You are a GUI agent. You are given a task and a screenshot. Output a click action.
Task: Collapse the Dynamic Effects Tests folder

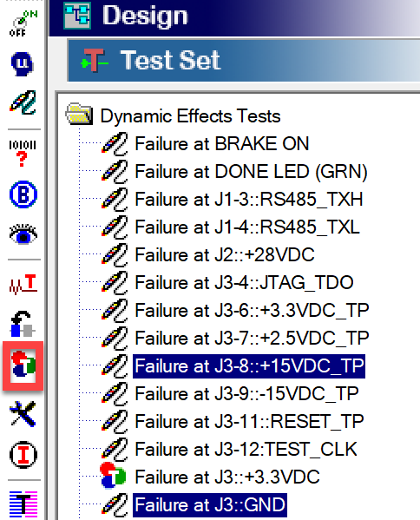click(x=79, y=114)
